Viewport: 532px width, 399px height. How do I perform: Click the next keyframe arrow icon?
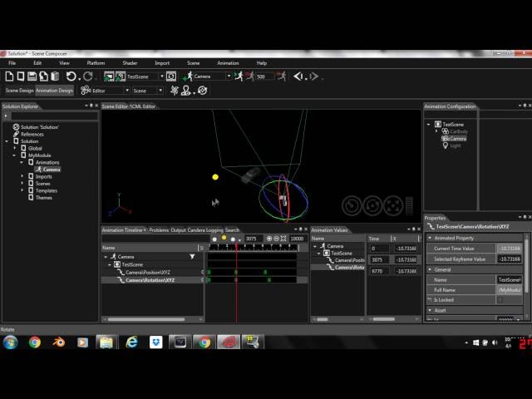click(314, 76)
